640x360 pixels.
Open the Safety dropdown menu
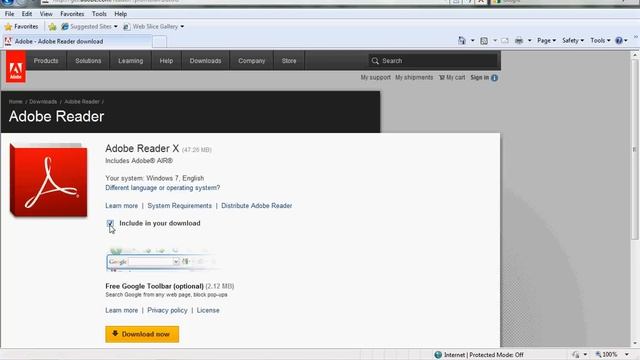573,40
